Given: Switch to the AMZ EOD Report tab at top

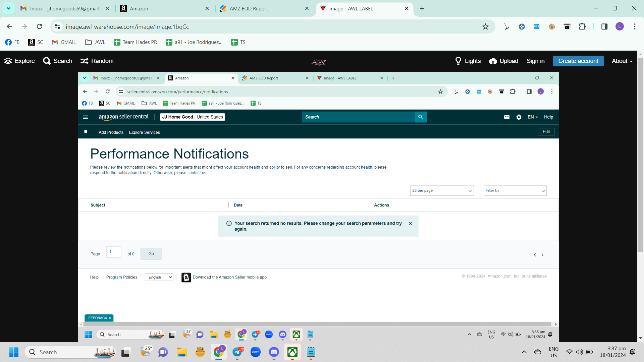Looking at the screenshot, I should pos(264,9).
